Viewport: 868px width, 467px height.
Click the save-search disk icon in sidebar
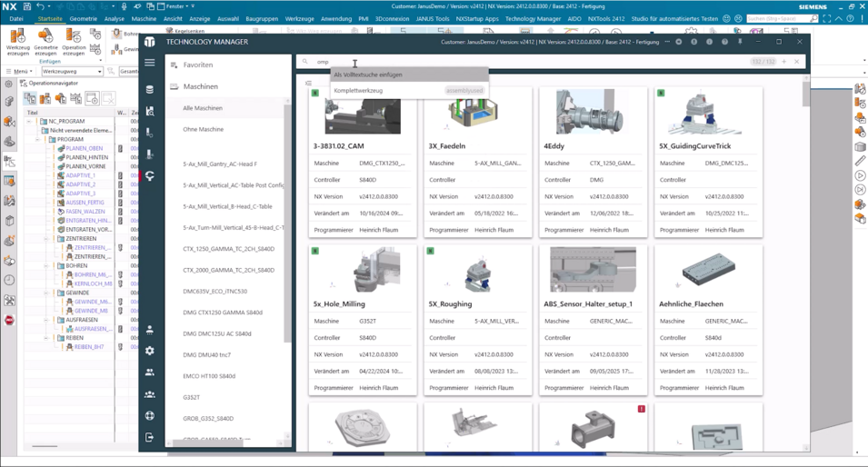click(x=149, y=111)
